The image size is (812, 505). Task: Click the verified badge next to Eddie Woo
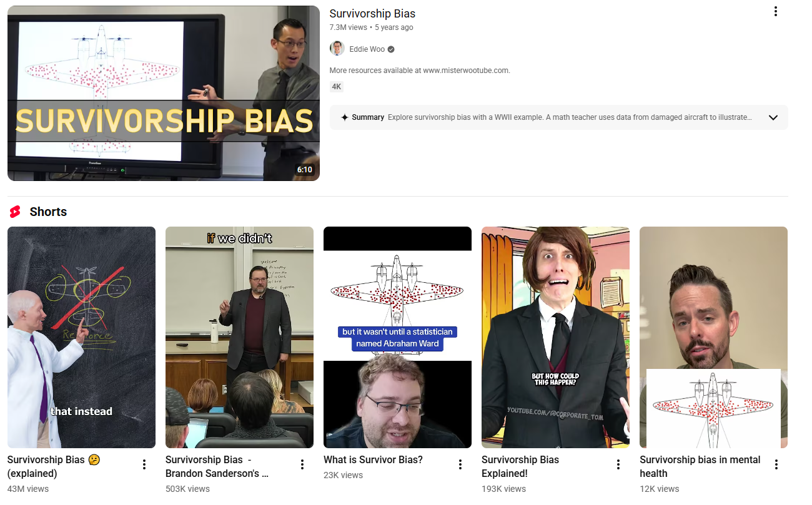(x=391, y=49)
